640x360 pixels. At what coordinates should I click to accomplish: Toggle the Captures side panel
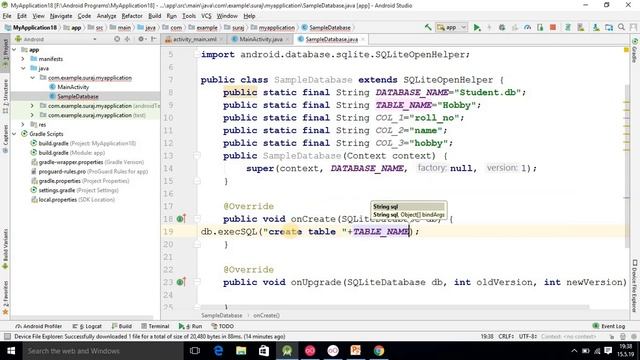click(x=5, y=139)
